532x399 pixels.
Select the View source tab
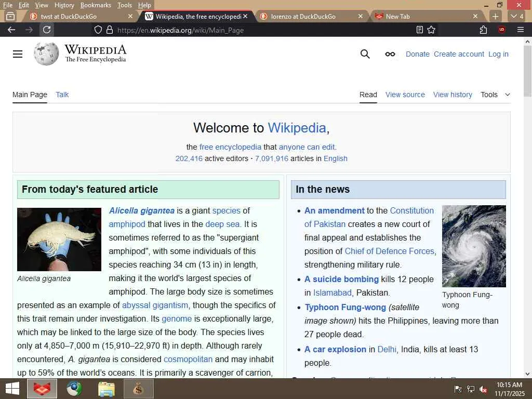[405, 95]
